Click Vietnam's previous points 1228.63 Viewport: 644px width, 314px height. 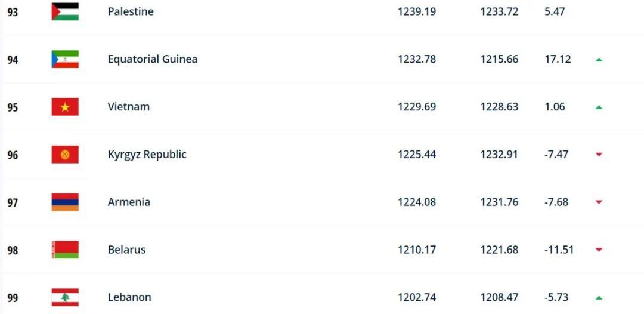[499, 107]
